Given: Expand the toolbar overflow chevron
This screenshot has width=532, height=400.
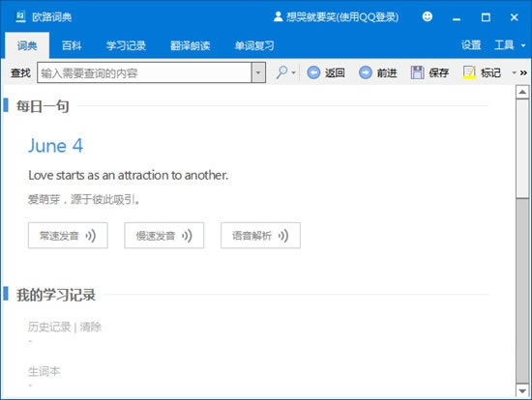Looking at the screenshot, I should click(x=523, y=72).
